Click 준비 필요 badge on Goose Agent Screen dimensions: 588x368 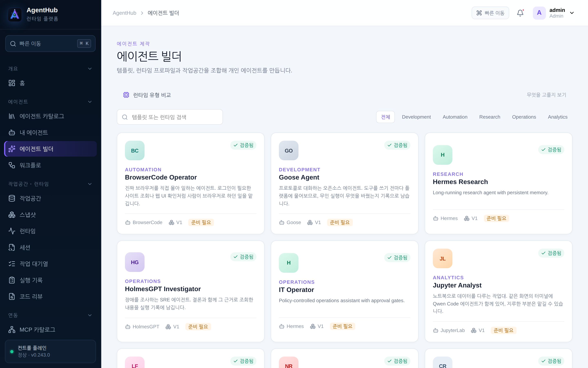(x=340, y=222)
